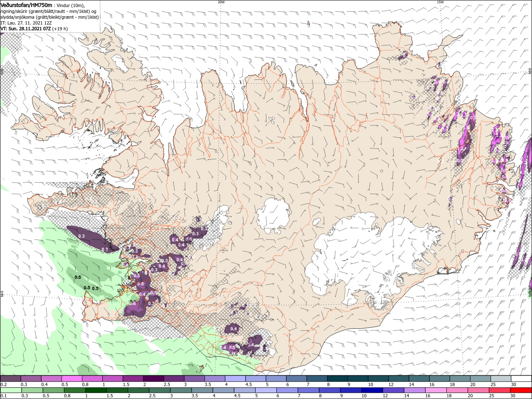Pick the pale grey 25–30 snow swatch
Screen dimensions: 532x399
[x=501, y=379]
